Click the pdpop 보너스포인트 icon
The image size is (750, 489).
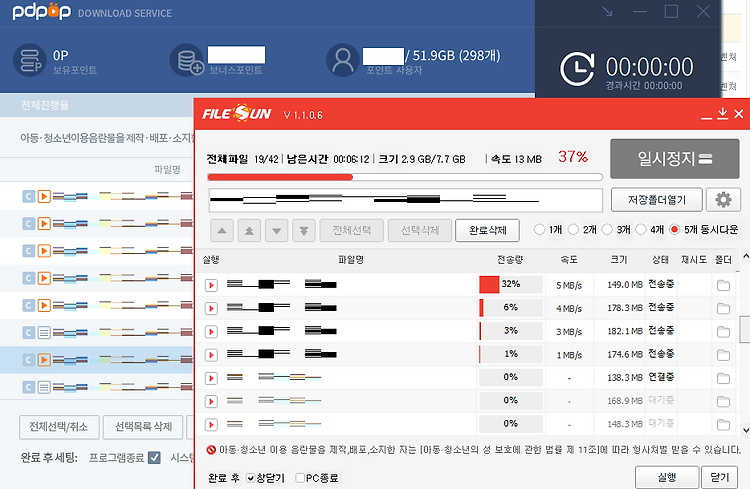(187, 60)
